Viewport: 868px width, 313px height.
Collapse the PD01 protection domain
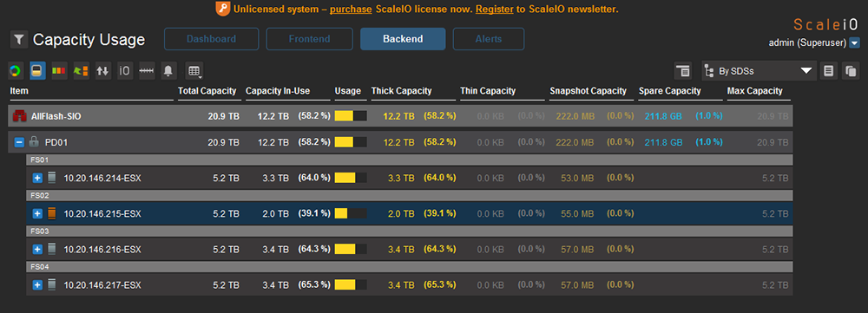coord(19,143)
